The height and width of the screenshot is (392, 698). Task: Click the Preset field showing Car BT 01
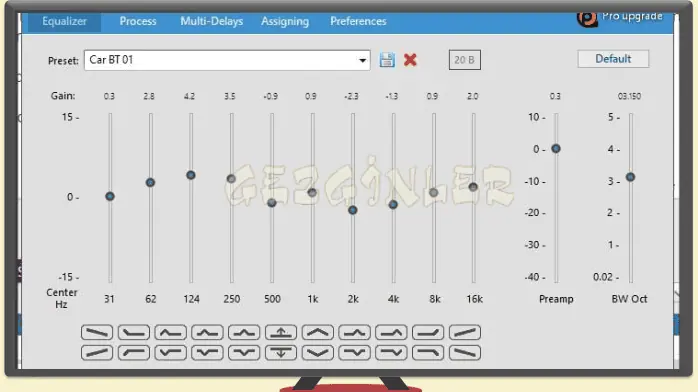point(227,60)
